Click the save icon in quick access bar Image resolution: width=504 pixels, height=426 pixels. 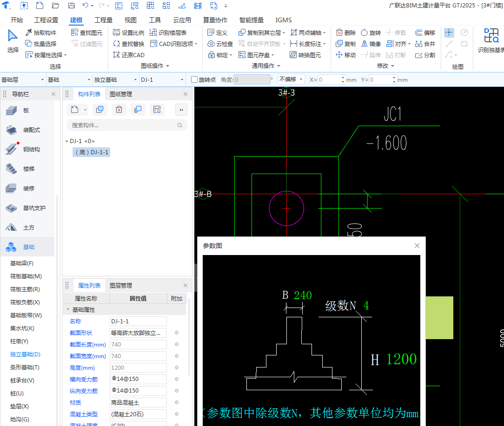pyautogui.click(x=72, y=6)
